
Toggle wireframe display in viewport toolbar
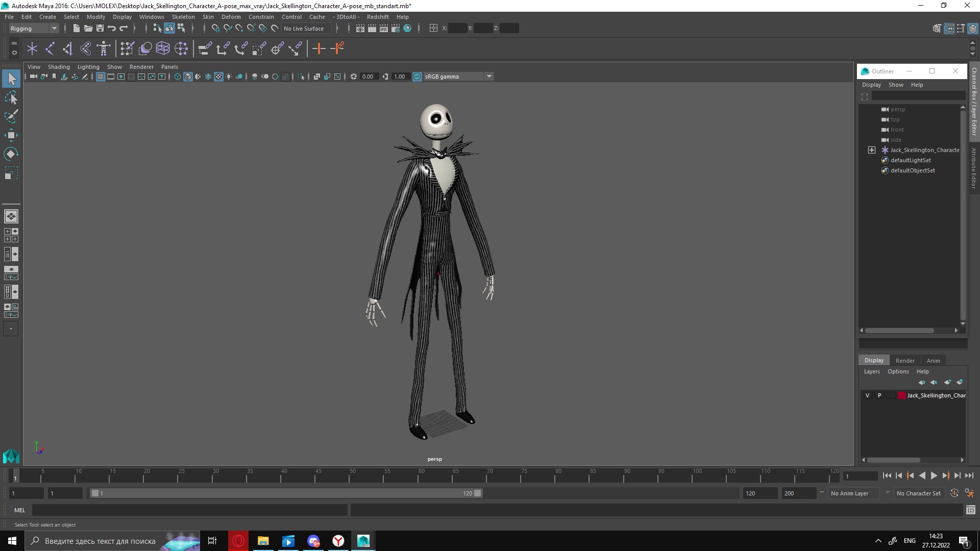[x=178, y=77]
